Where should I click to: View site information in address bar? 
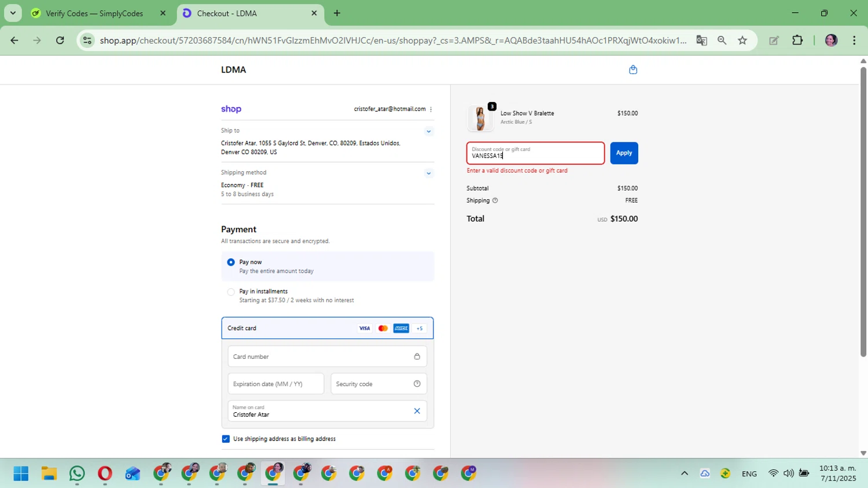tap(87, 40)
